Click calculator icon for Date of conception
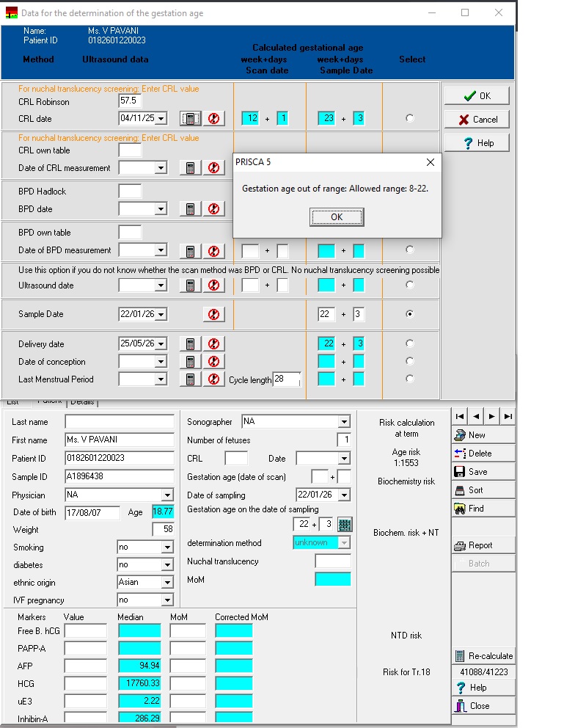The height and width of the screenshot is (728, 586). coord(190,362)
